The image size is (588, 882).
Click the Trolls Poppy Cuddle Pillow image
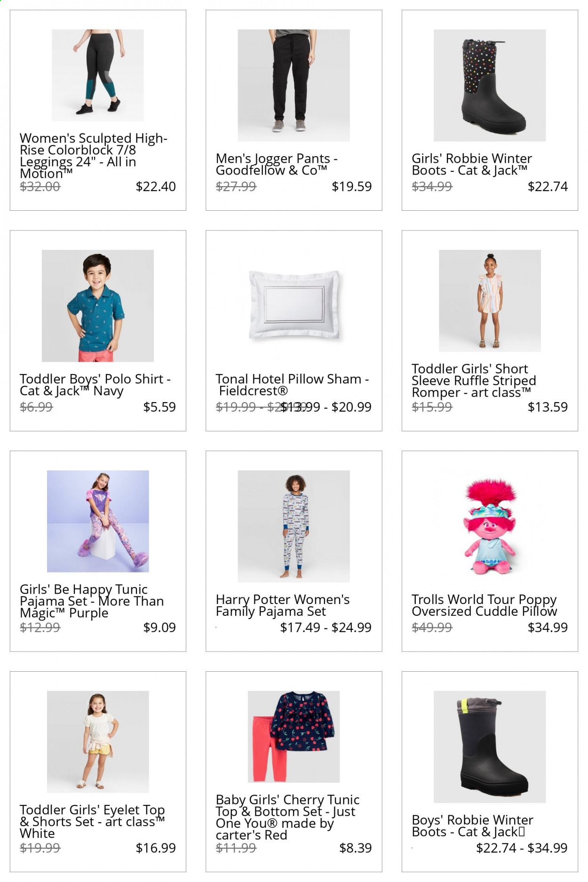[490, 526]
